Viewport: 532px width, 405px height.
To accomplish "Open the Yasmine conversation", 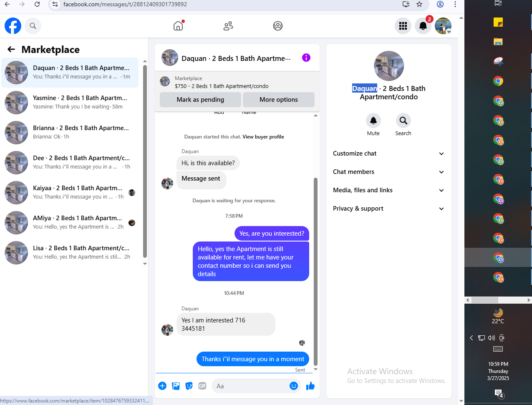I will pos(70,103).
